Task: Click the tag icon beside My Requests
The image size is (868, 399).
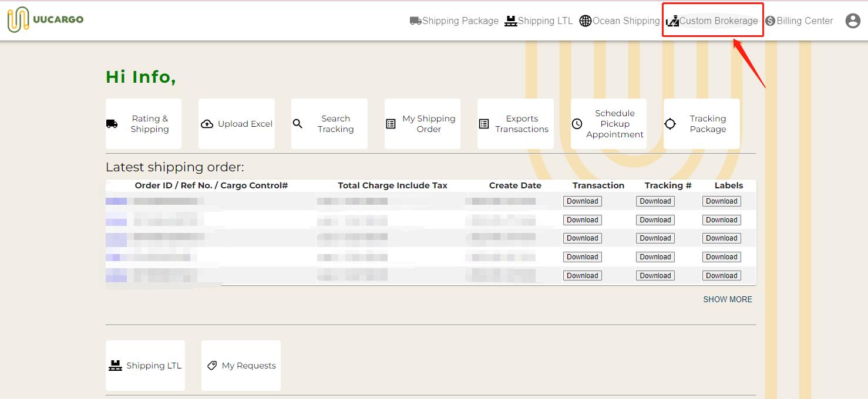Action: pyautogui.click(x=212, y=366)
